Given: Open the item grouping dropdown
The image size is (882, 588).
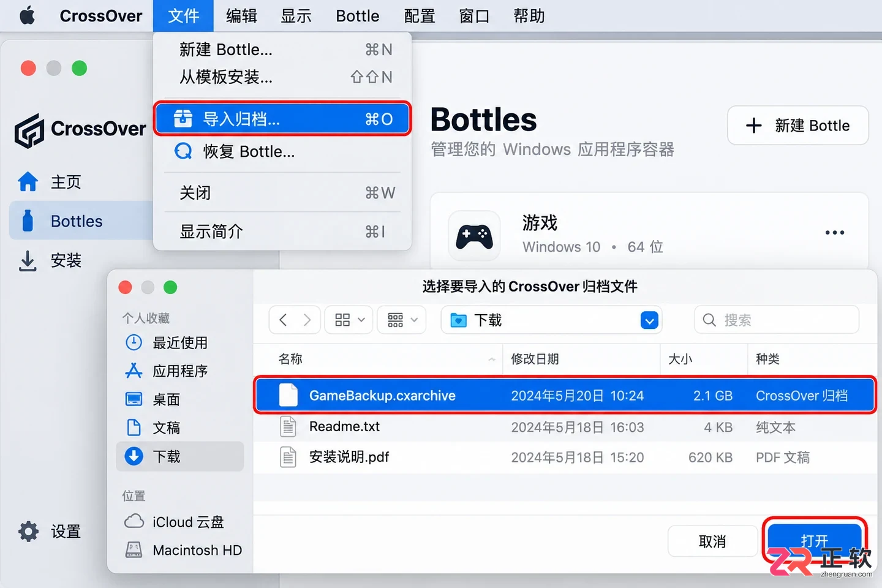Looking at the screenshot, I should 402,320.
